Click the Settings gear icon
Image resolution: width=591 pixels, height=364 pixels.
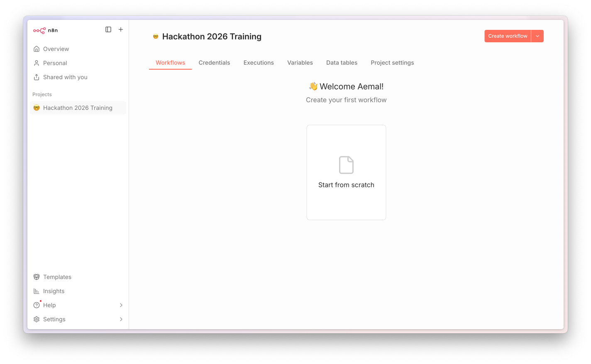click(x=37, y=319)
